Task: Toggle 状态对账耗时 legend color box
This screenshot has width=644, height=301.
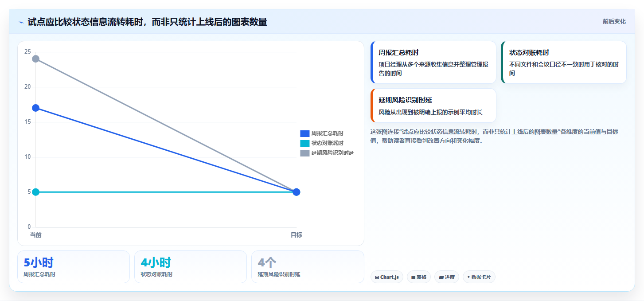Action: [x=304, y=143]
